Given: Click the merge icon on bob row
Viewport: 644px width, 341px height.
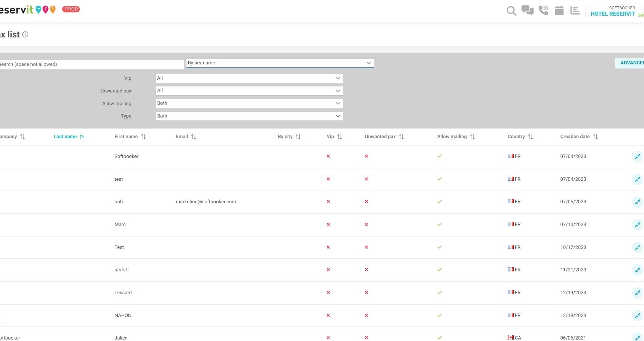Looking at the screenshot, I should click(x=638, y=202).
